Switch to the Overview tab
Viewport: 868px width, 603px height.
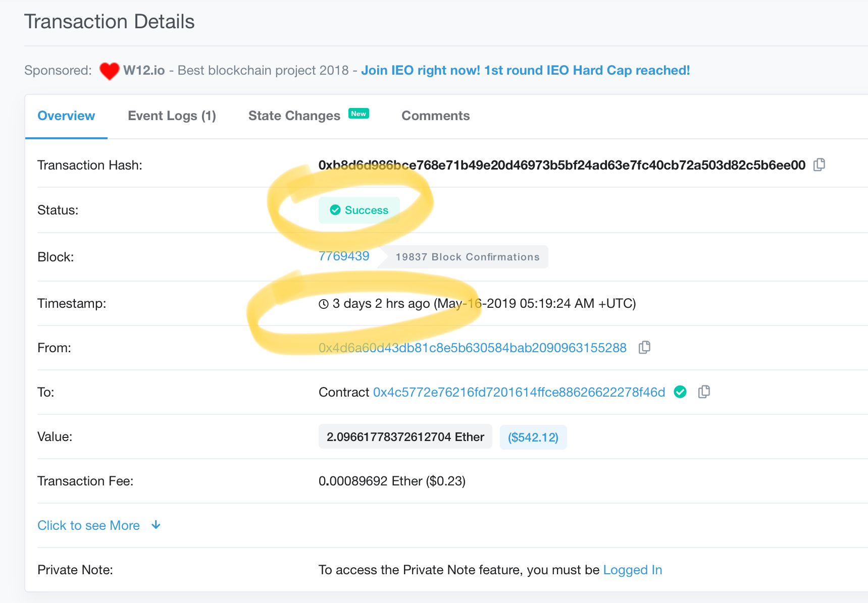click(66, 116)
